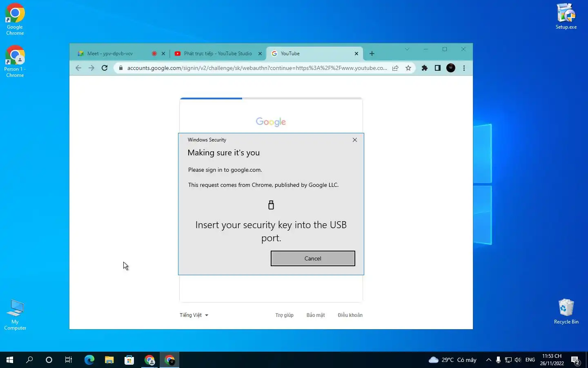
Task: Switch to first Chrome taskbar window
Action: [149, 360]
